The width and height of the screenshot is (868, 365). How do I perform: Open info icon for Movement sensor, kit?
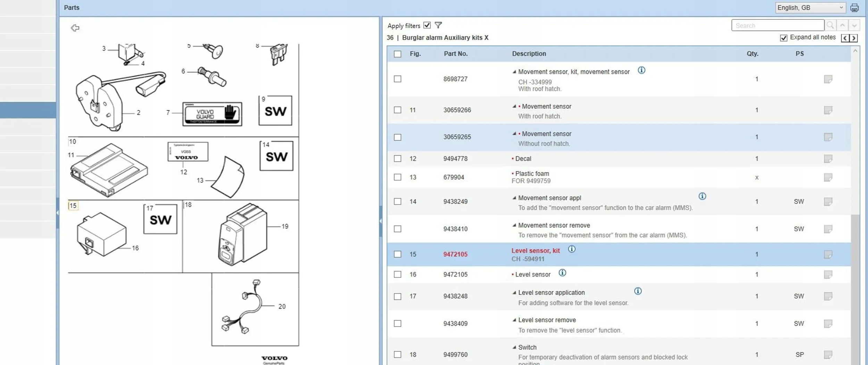(641, 70)
